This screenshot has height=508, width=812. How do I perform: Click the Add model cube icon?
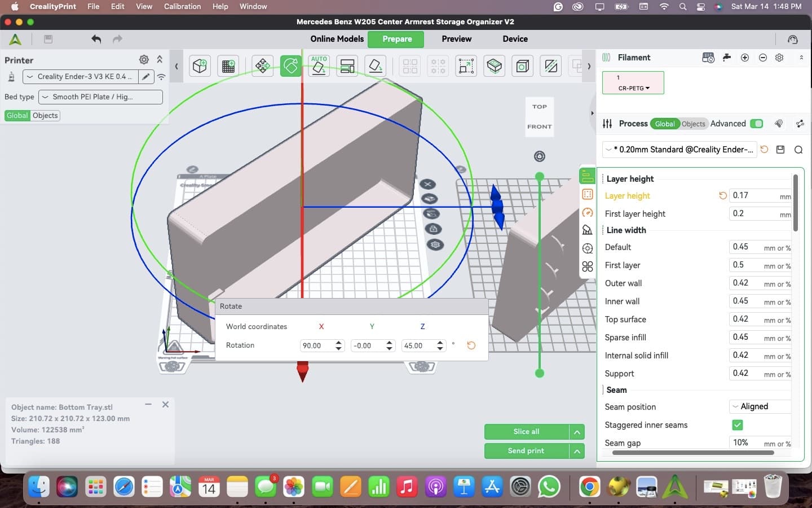200,66
